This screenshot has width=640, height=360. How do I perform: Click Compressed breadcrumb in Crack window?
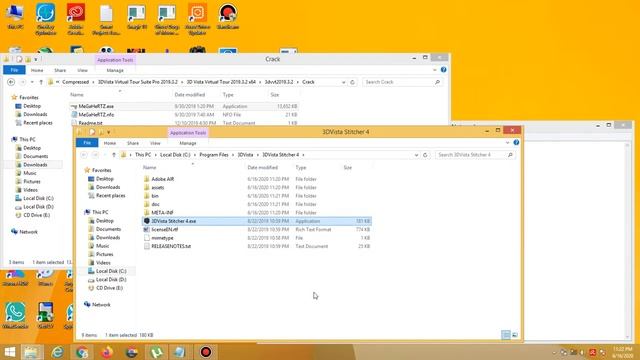click(76, 82)
